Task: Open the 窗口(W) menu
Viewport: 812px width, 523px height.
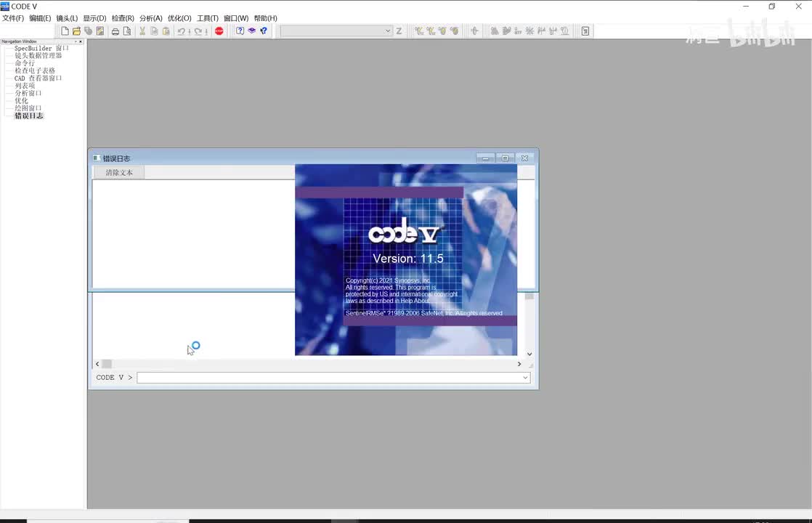Action: point(236,18)
